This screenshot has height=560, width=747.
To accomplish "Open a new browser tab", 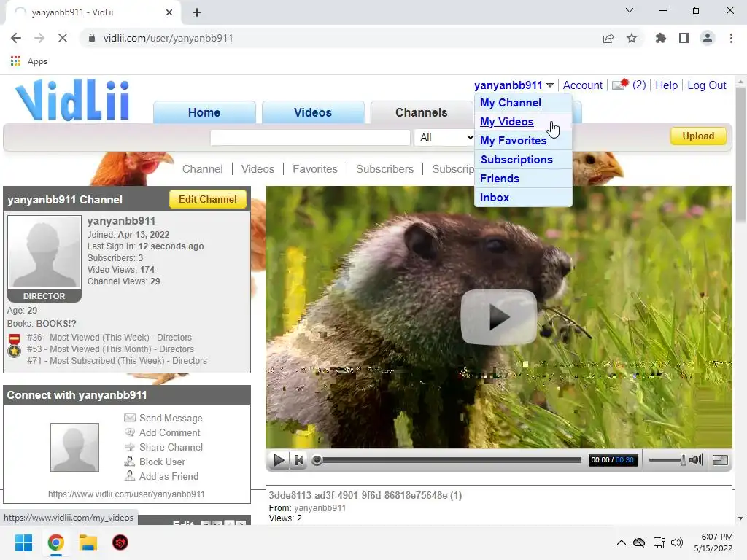I will [197, 12].
